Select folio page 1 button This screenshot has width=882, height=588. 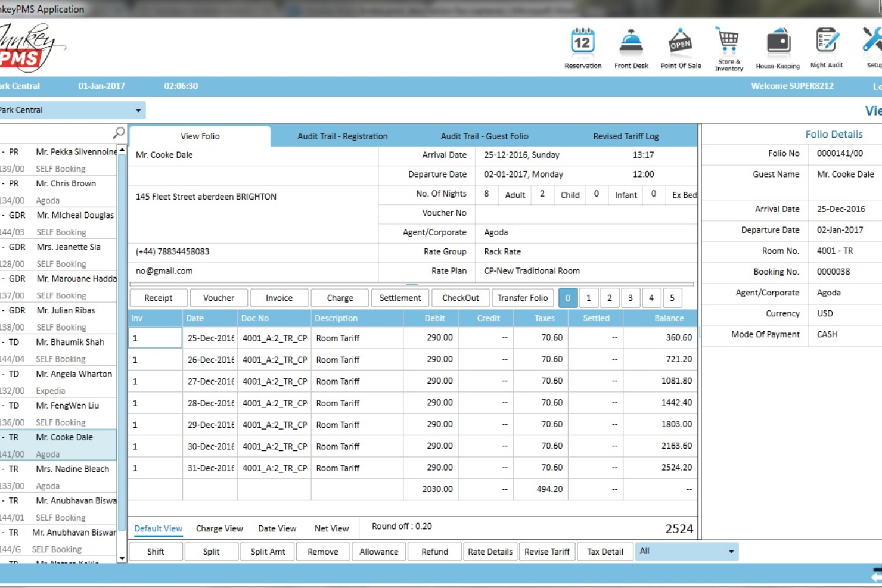point(588,298)
